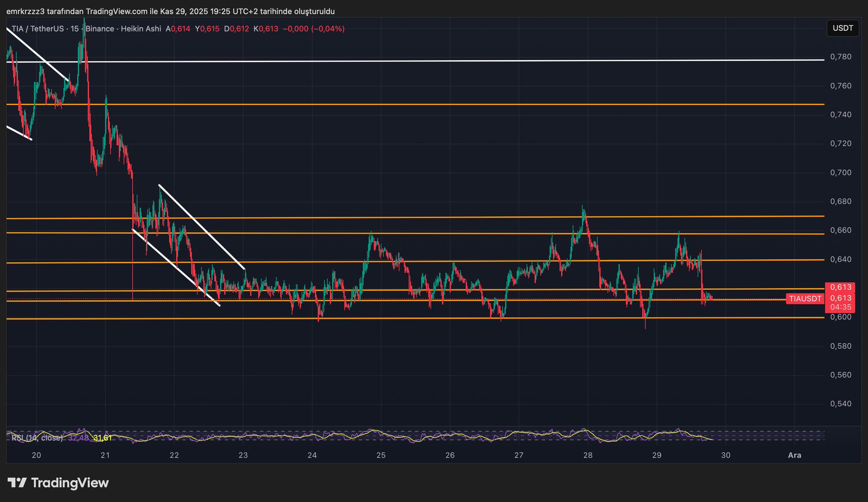Click the Ara month label on time axis
The width and height of the screenshot is (868, 502).
coord(794,455)
